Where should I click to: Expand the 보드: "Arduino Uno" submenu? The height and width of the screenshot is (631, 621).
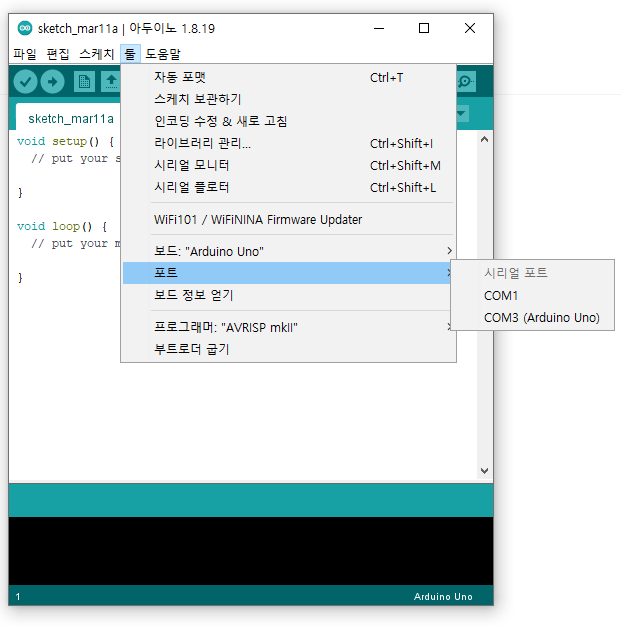pyautogui.click(x=289, y=251)
